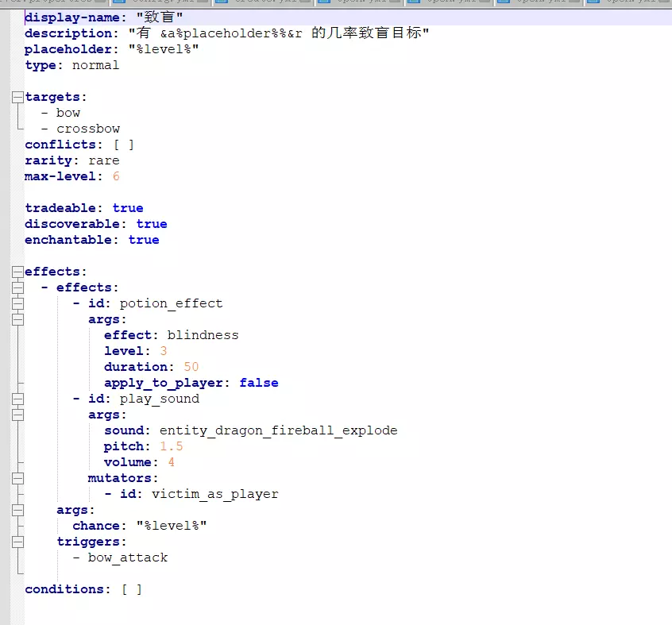Collapse the targets fold marker

point(17,97)
